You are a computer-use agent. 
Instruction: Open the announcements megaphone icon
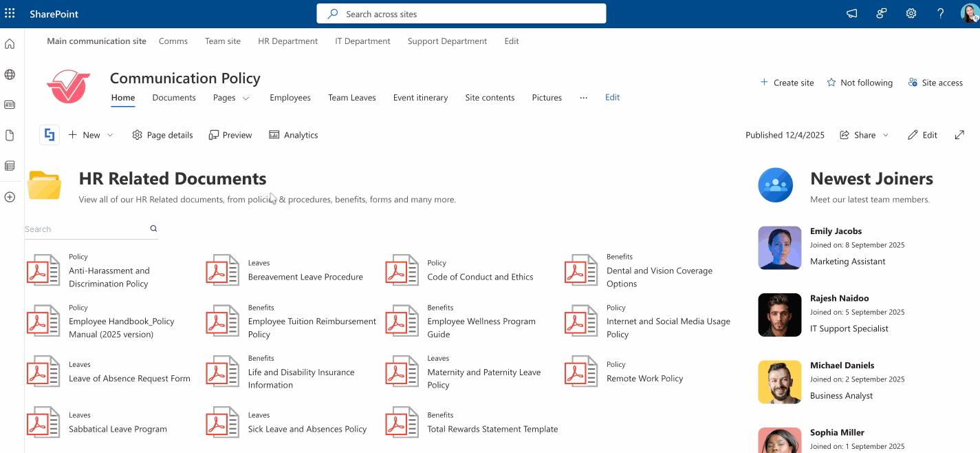[851, 13]
